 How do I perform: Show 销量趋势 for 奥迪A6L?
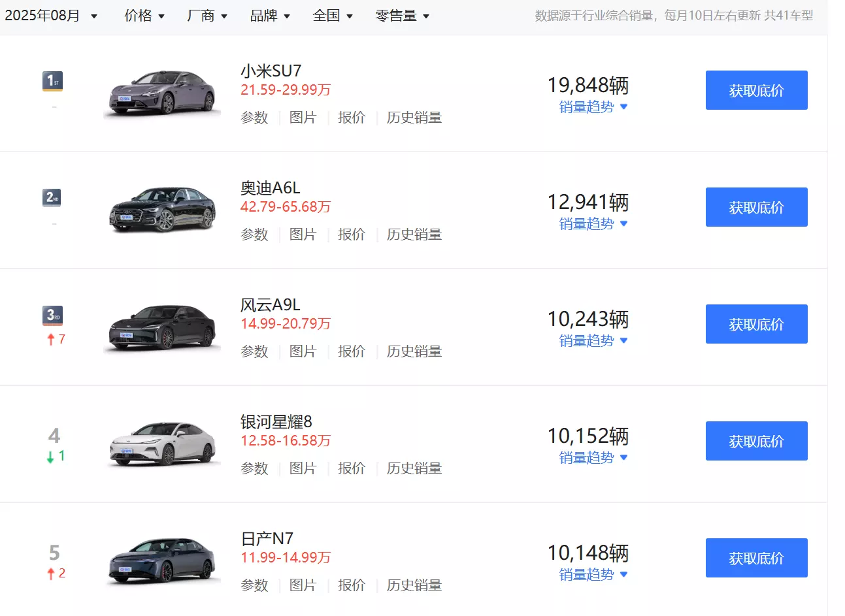coord(593,224)
